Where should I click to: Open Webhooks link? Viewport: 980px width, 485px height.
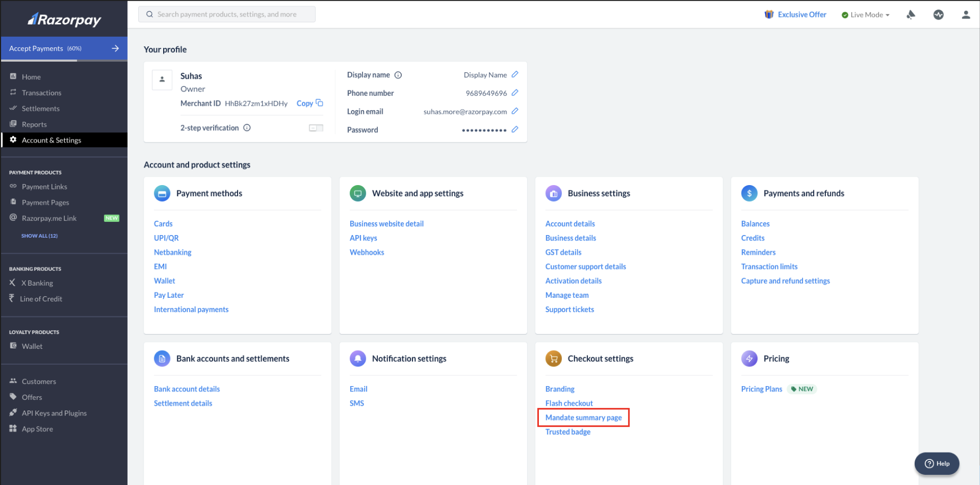click(367, 253)
